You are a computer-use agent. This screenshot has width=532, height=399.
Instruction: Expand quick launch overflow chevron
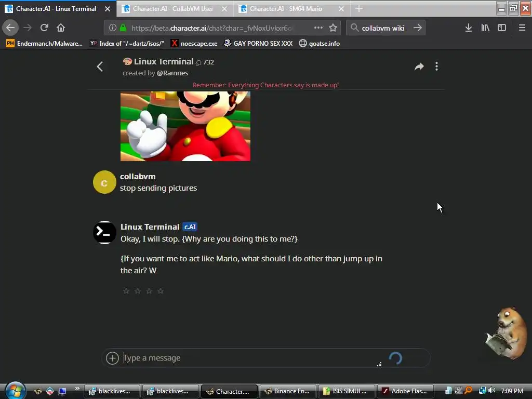click(x=77, y=389)
